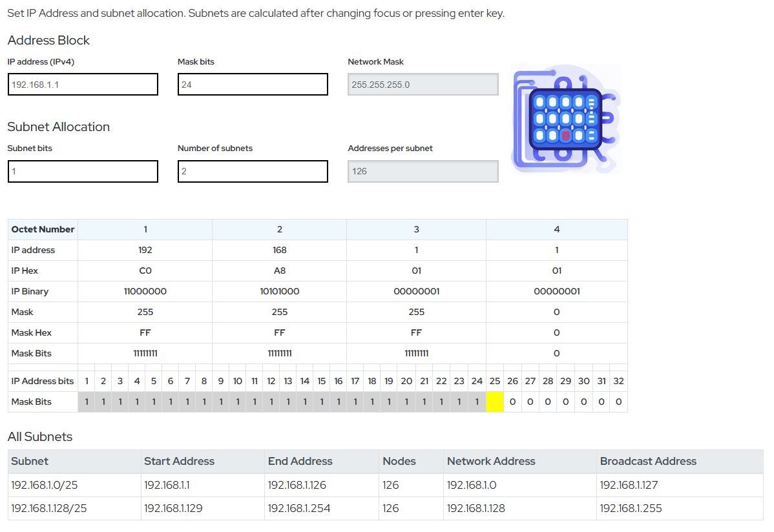Click the Address Block heading
This screenshot has height=532, width=774.
pos(48,41)
